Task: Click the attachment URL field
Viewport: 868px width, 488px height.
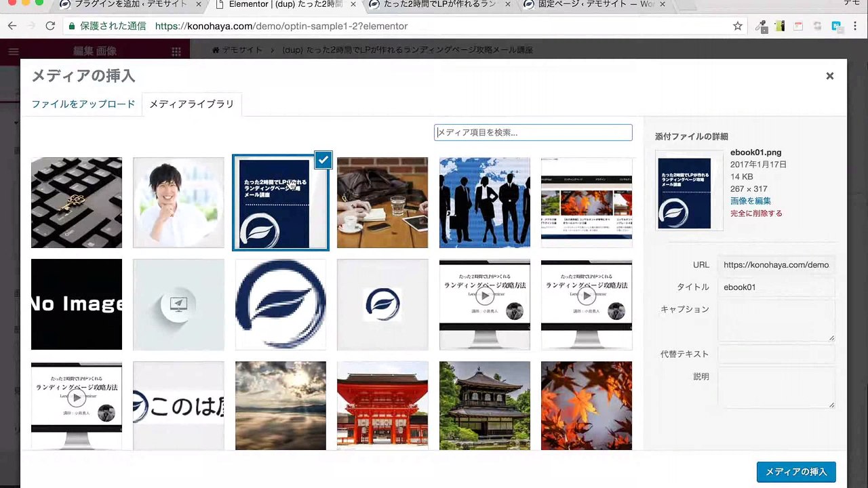Action: point(776,265)
